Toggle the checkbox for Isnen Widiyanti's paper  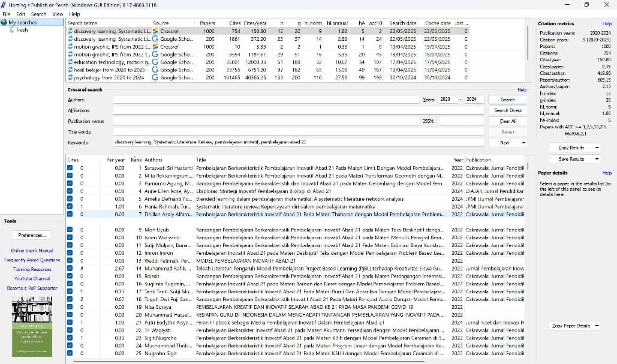(x=70, y=237)
